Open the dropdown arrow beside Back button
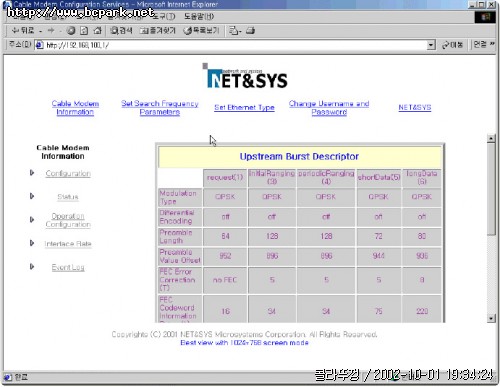The height and width of the screenshot is (387, 500). click(40, 31)
